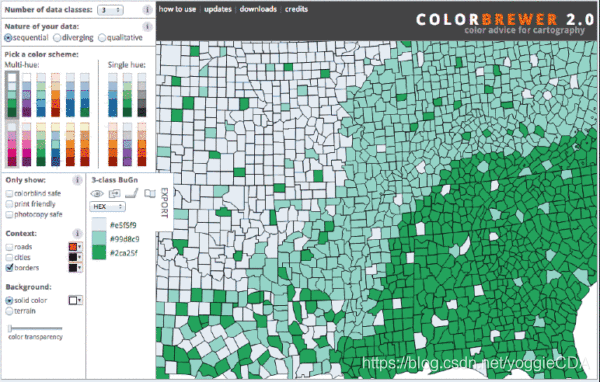Select the sequential radio button
Screen dimensions: 600x382
[x=8, y=38]
